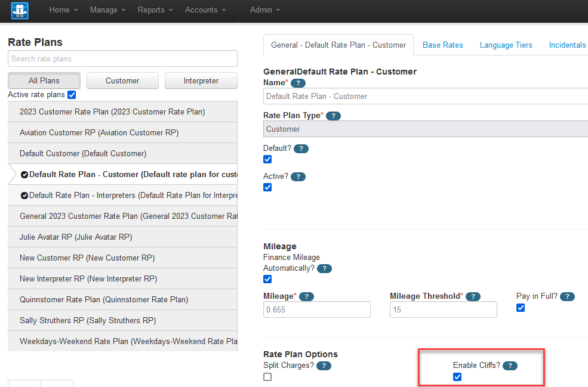
Task: Select Aviation Customer RP row
Action: tap(122, 132)
